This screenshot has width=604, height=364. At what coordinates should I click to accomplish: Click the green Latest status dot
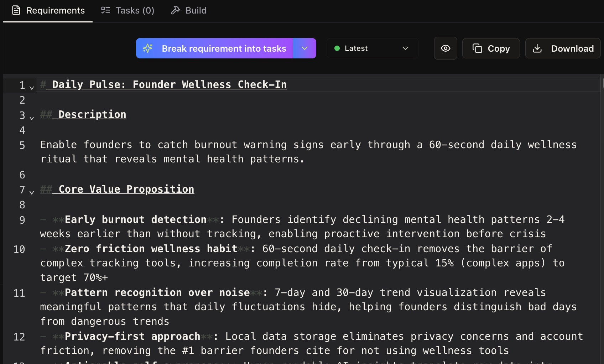(337, 48)
